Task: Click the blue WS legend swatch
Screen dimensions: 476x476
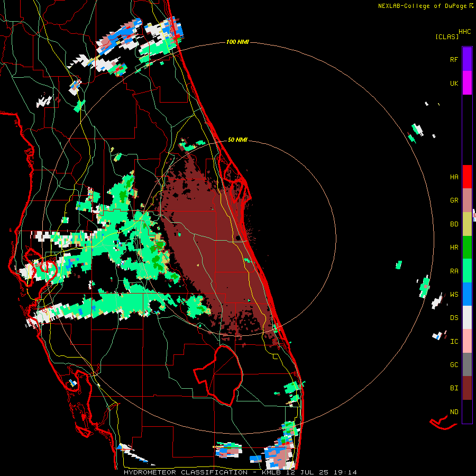Action: [467, 294]
